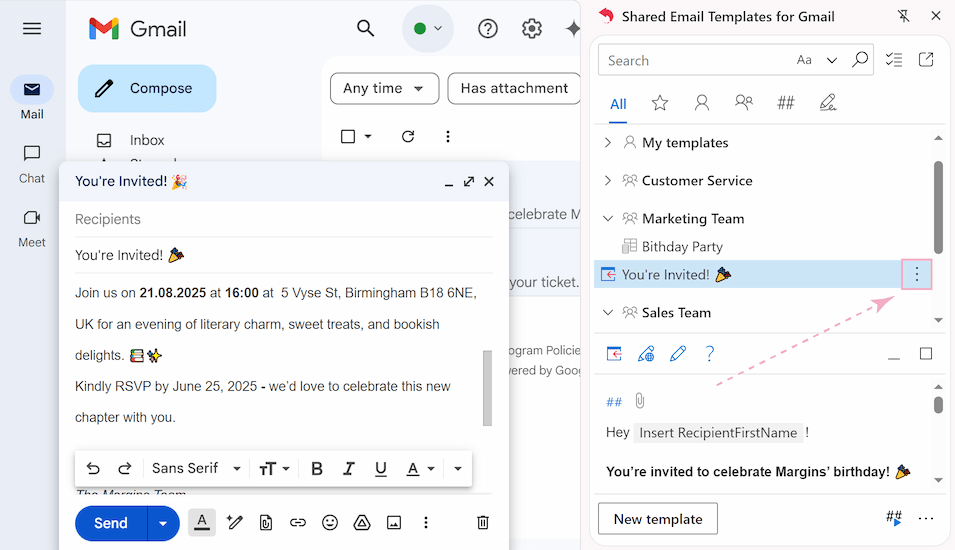Click the compose body scrollbar
Screen dimensions: 955x550
[487, 388]
